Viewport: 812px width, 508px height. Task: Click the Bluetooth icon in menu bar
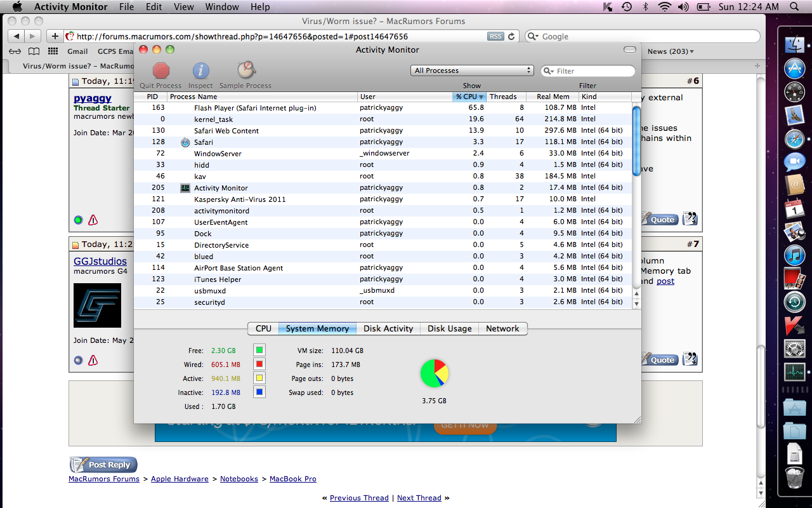coord(646,7)
